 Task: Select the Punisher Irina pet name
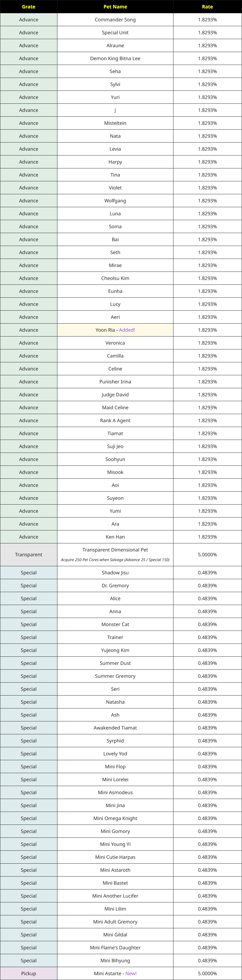pyautogui.click(x=115, y=382)
